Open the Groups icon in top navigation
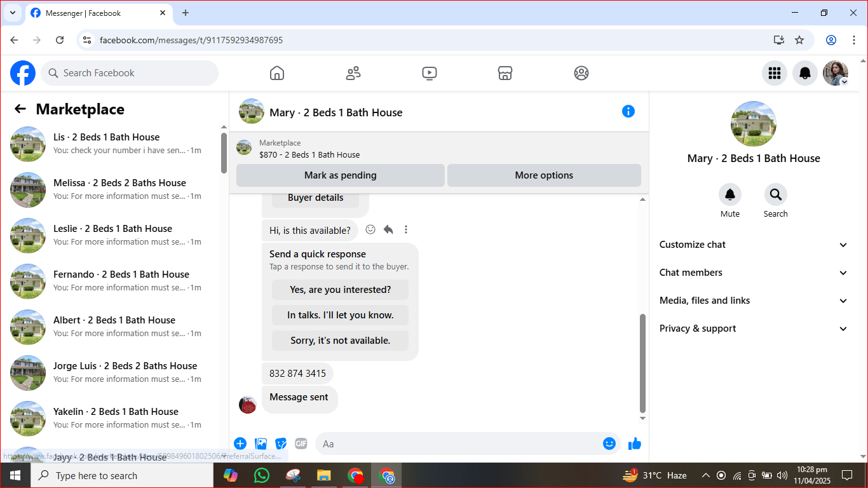868x488 pixels. [x=581, y=73]
